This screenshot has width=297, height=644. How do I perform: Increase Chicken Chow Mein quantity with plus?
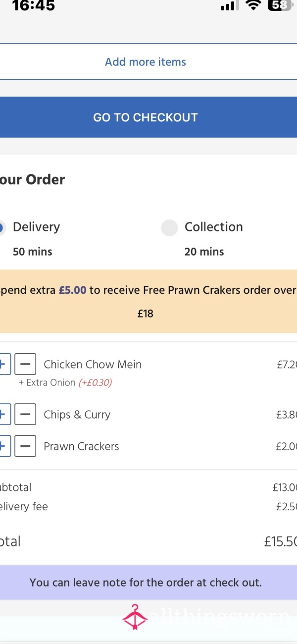click(4, 365)
